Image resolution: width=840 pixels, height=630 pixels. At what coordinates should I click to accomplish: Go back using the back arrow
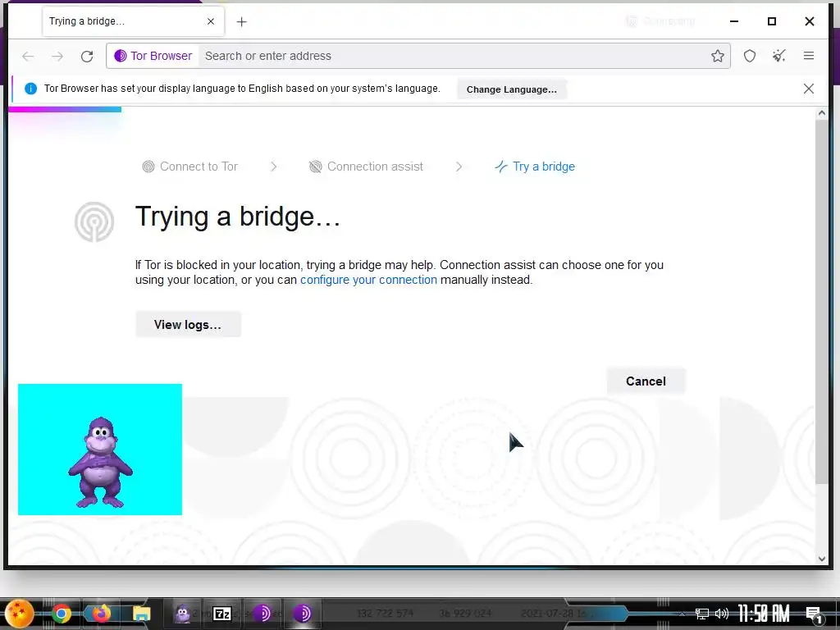click(28, 56)
